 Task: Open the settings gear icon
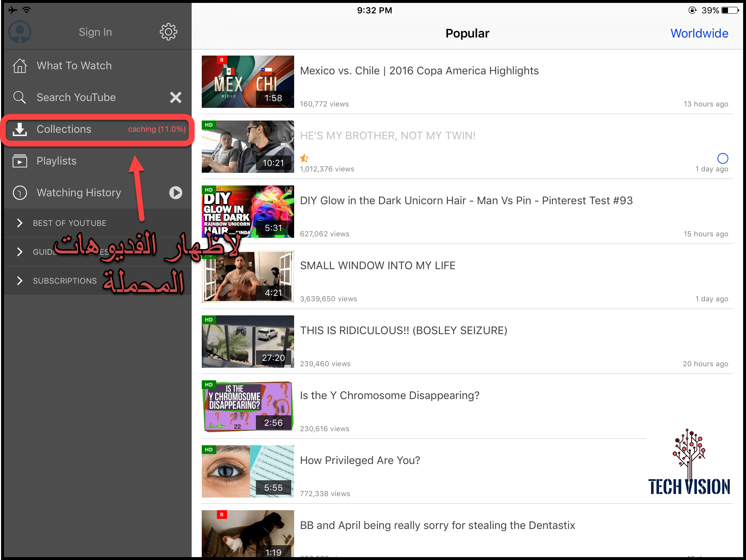pyautogui.click(x=168, y=32)
